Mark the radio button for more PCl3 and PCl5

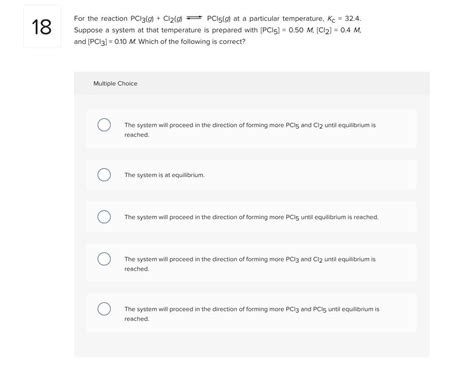(104, 309)
